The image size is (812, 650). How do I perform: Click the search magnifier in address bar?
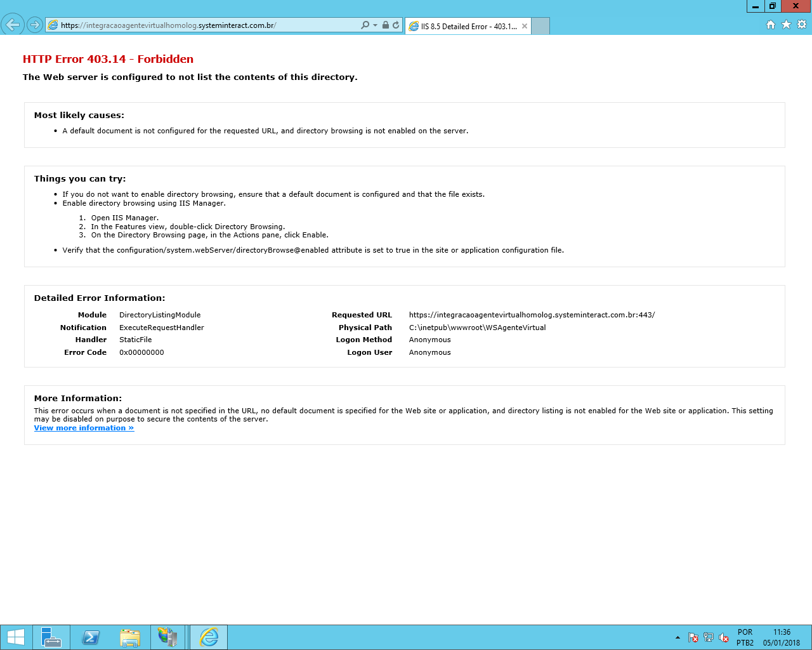[x=365, y=25]
